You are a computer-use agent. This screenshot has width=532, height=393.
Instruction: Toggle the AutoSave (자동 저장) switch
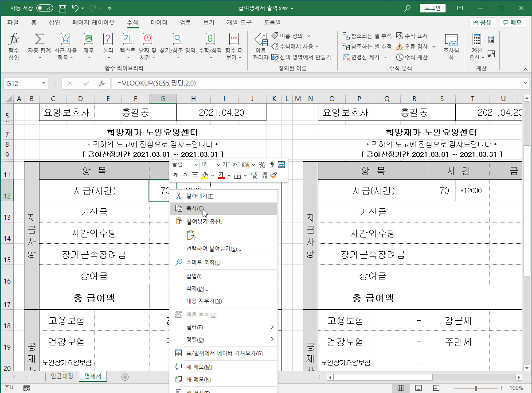click(x=45, y=8)
